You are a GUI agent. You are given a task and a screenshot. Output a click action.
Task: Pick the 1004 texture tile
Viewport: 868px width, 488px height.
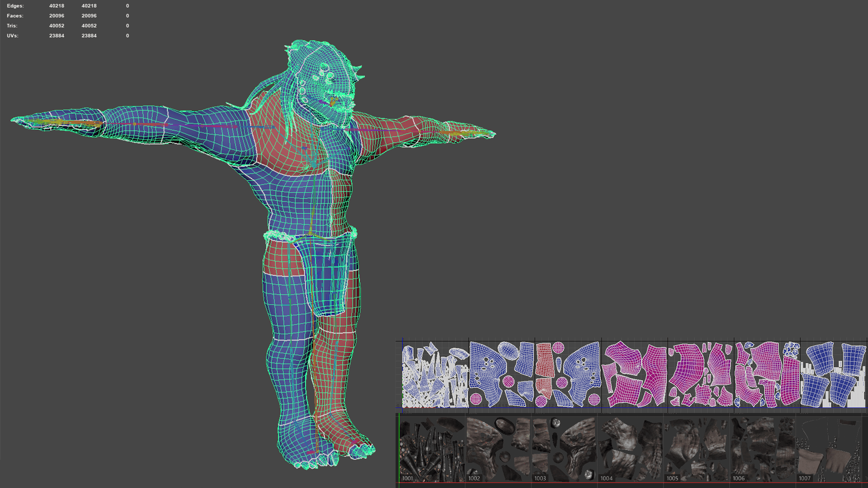click(x=630, y=449)
